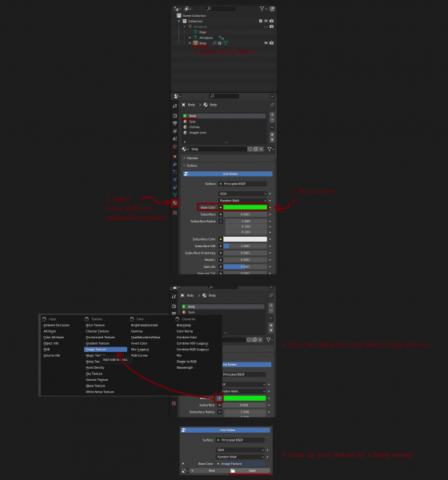Choose Image Texture in the node menu

pyautogui.click(x=106, y=350)
